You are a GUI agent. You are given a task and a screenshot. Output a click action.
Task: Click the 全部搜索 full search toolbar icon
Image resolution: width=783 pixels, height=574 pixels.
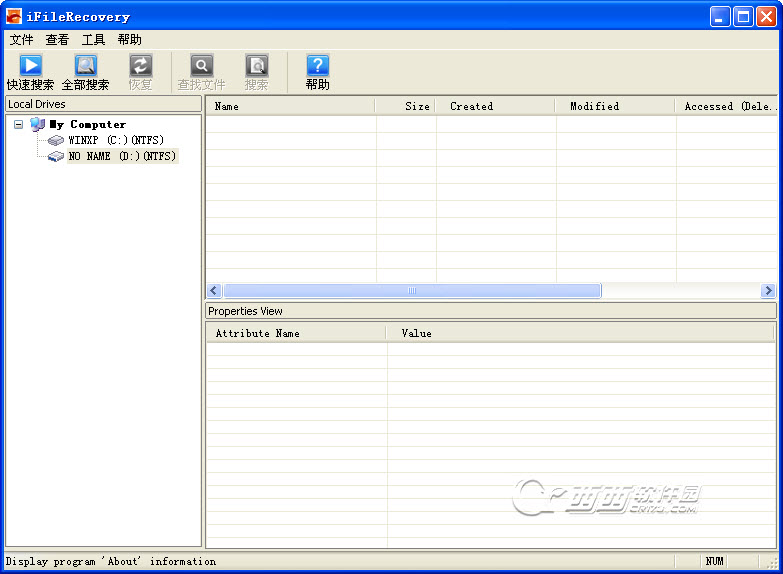(x=86, y=67)
